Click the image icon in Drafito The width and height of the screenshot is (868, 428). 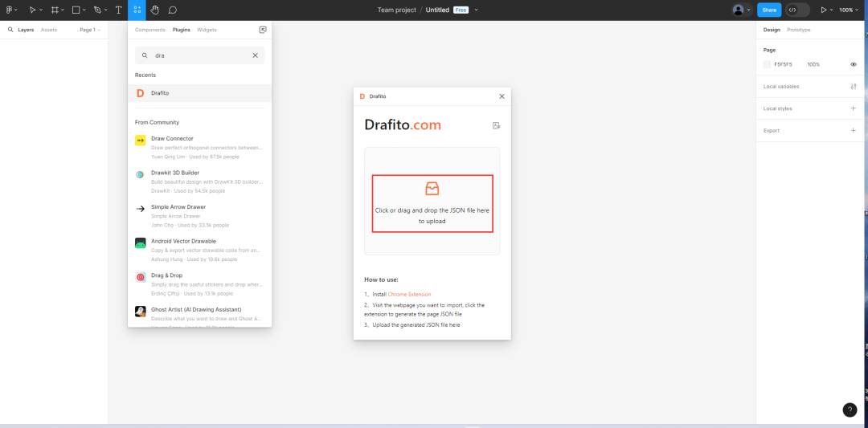[497, 125]
